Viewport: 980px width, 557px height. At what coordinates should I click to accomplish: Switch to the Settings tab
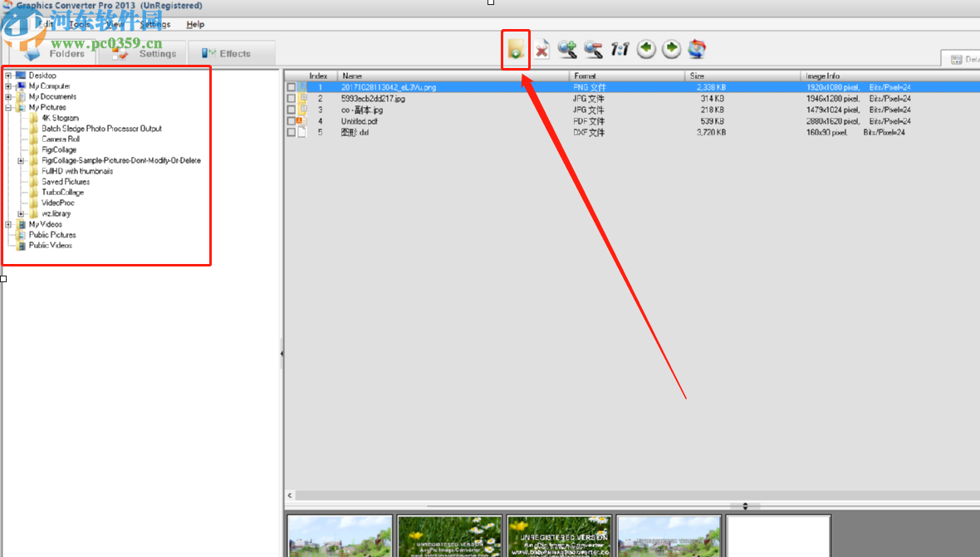point(155,53)
